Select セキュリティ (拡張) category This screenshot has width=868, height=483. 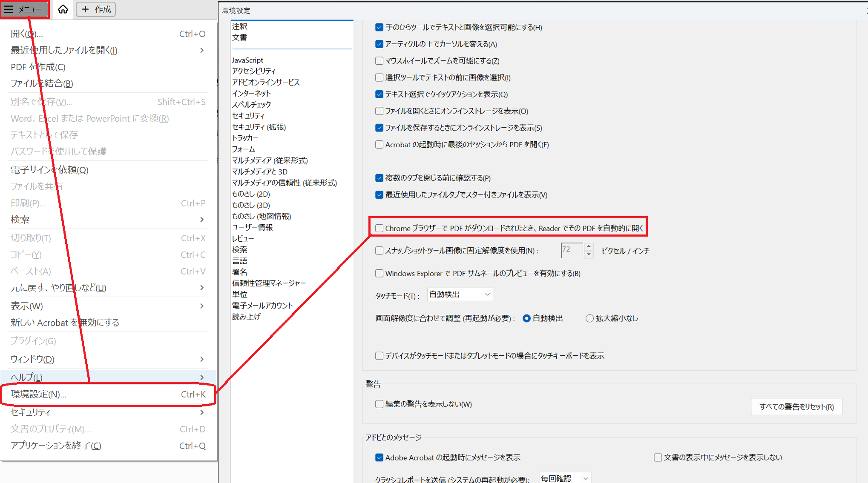coord(259,127)
